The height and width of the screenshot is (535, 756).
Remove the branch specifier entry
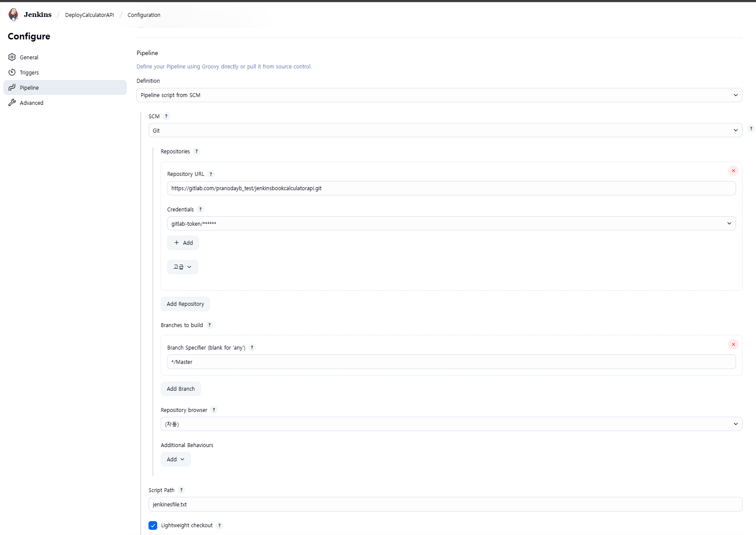click(733, 344)
